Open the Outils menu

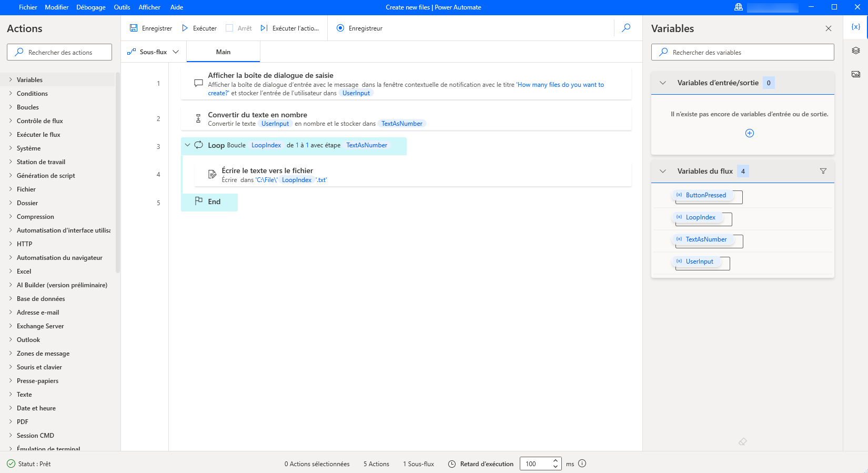click(122, 7)
